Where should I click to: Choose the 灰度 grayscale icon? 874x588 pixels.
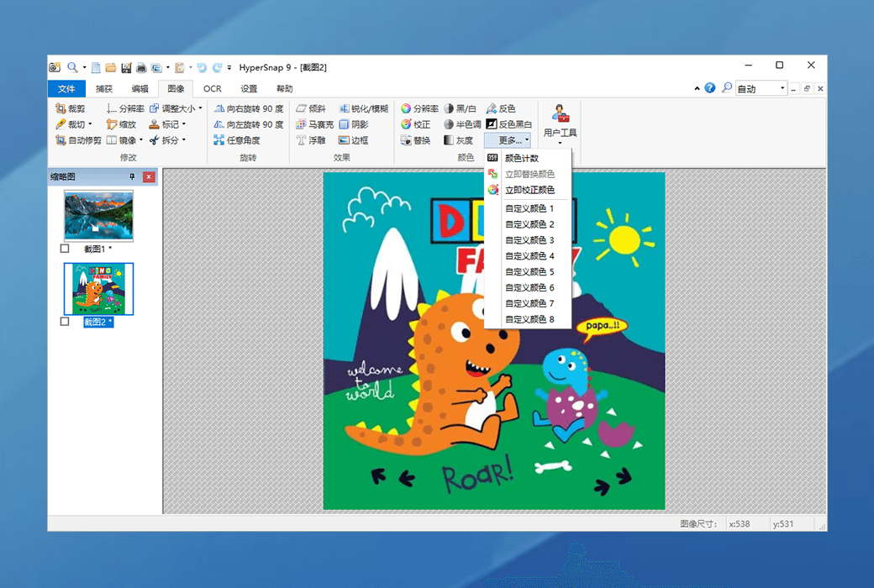pos(449,140)
